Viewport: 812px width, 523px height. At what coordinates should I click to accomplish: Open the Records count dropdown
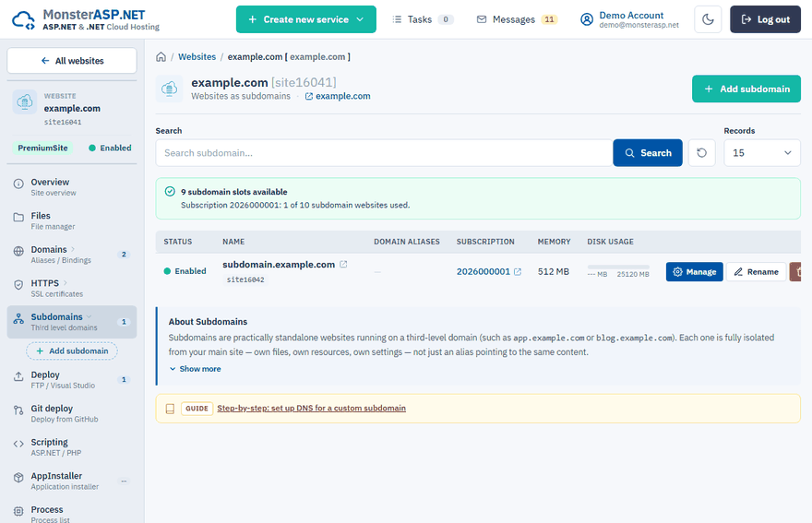(x=762, y=153)
